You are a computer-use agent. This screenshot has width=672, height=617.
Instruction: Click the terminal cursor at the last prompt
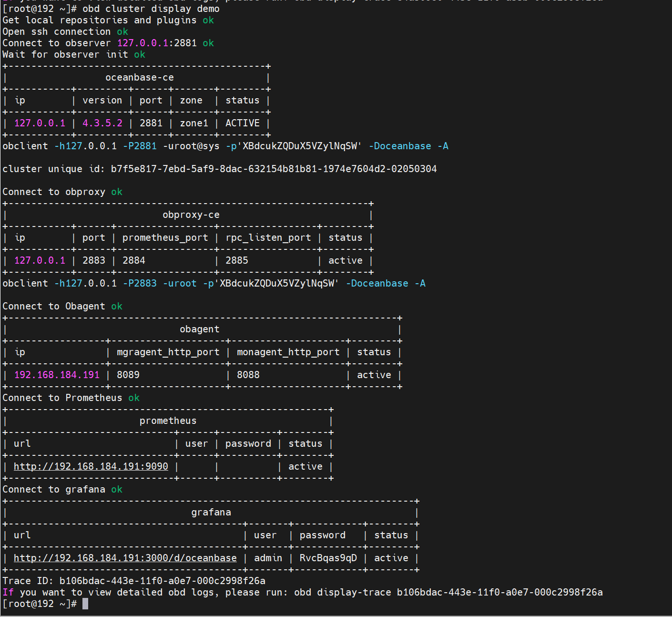coord(85,604)
